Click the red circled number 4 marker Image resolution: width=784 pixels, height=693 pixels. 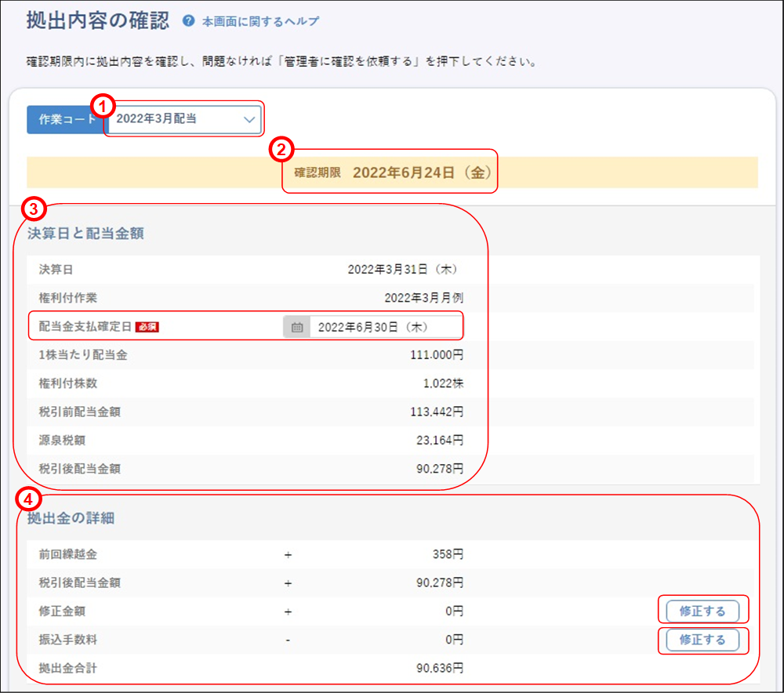(x=27, y=499)
